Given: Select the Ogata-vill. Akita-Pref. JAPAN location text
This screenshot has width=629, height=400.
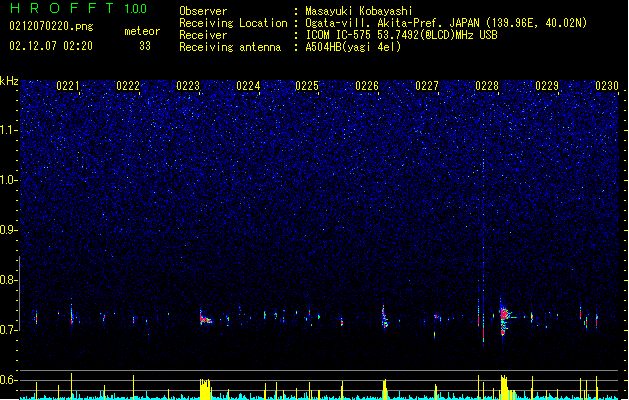Looking at the screenshot, I should click(446, 23).
